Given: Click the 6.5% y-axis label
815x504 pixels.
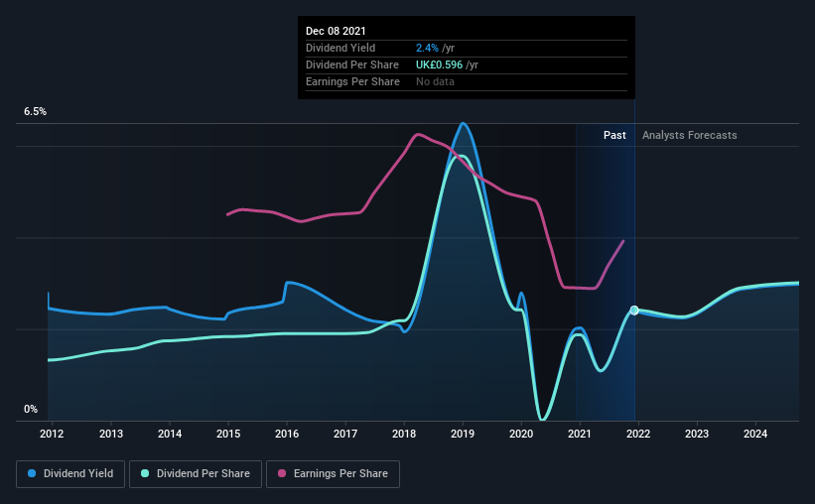Looking at the screenshot, I should pos(35,112).
